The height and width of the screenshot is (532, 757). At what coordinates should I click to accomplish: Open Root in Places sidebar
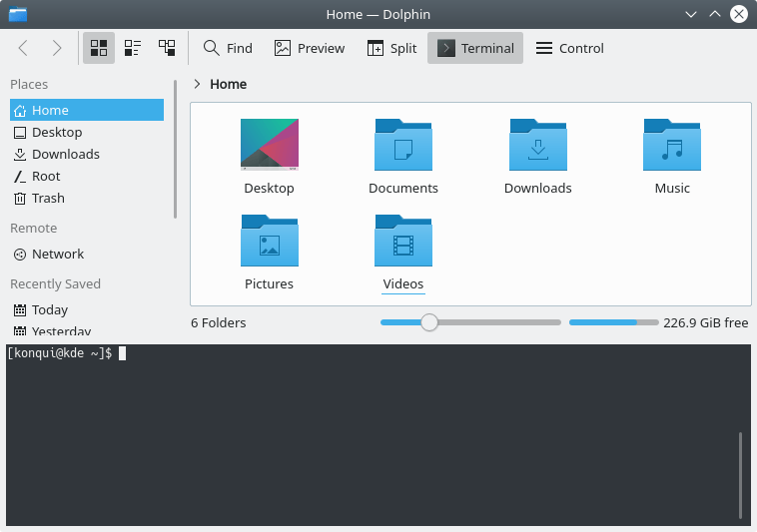[x=87, y=176]
